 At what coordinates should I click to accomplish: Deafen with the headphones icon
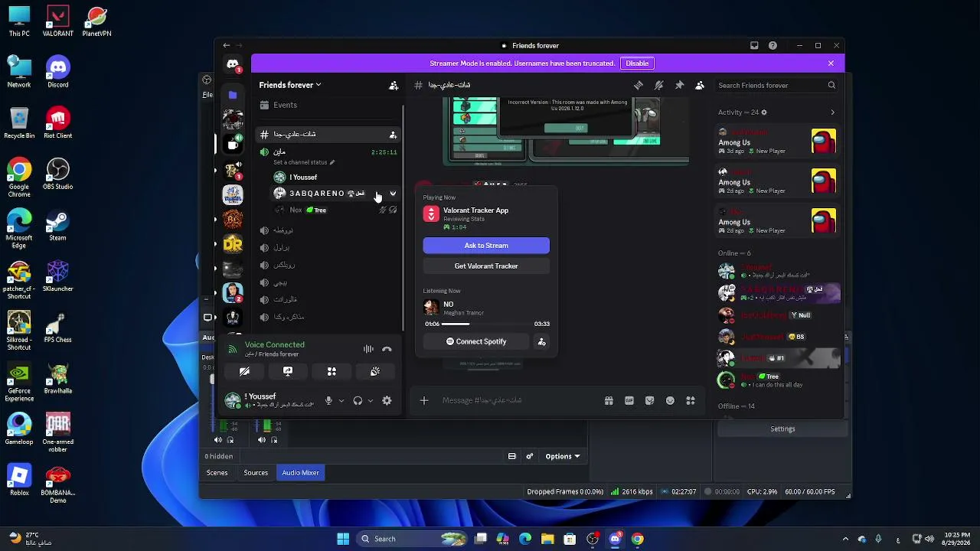coord(358,400)
